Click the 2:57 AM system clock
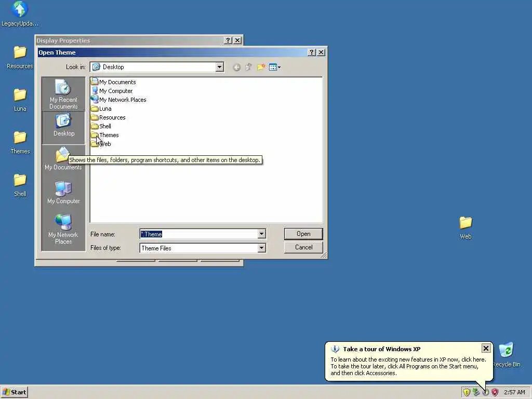The image size is (532, 399). [x=514, y=392]
